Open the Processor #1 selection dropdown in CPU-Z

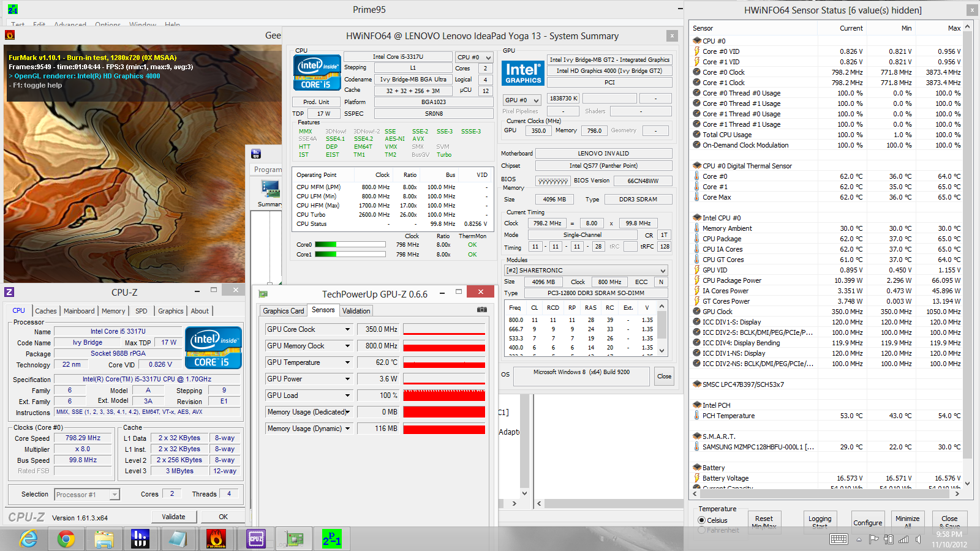(87, 495)
